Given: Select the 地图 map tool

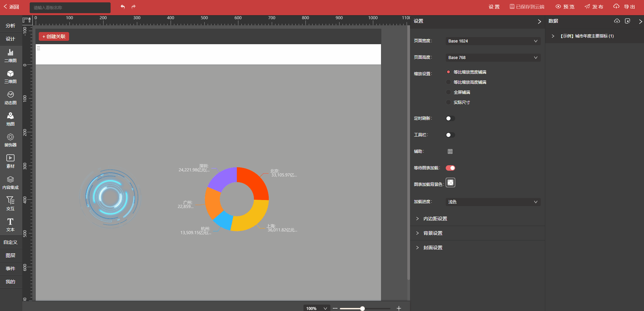Looking at the screenshot, I should tap(10, 119).
